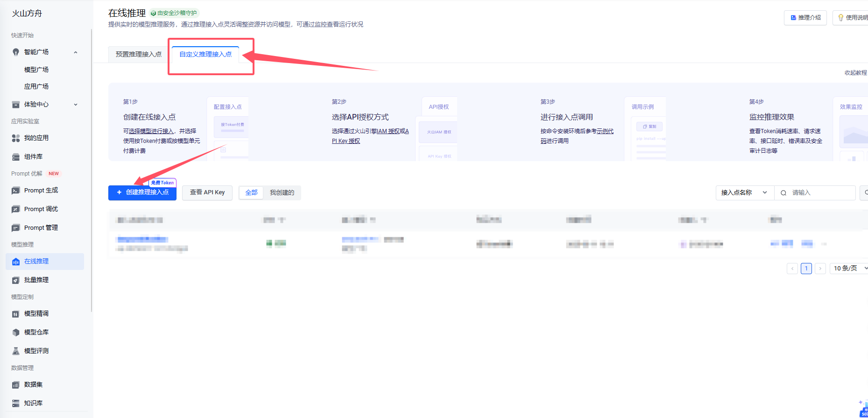
Task: Filter by 我创建的 endpoints
Action: (x=282, y=192)
